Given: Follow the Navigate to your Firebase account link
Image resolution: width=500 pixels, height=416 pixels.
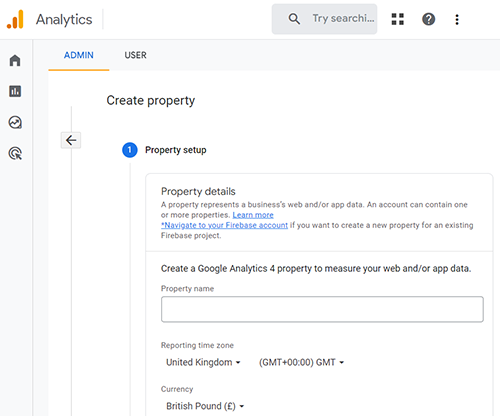Looking at the screenshot, I should coord(224,225).
